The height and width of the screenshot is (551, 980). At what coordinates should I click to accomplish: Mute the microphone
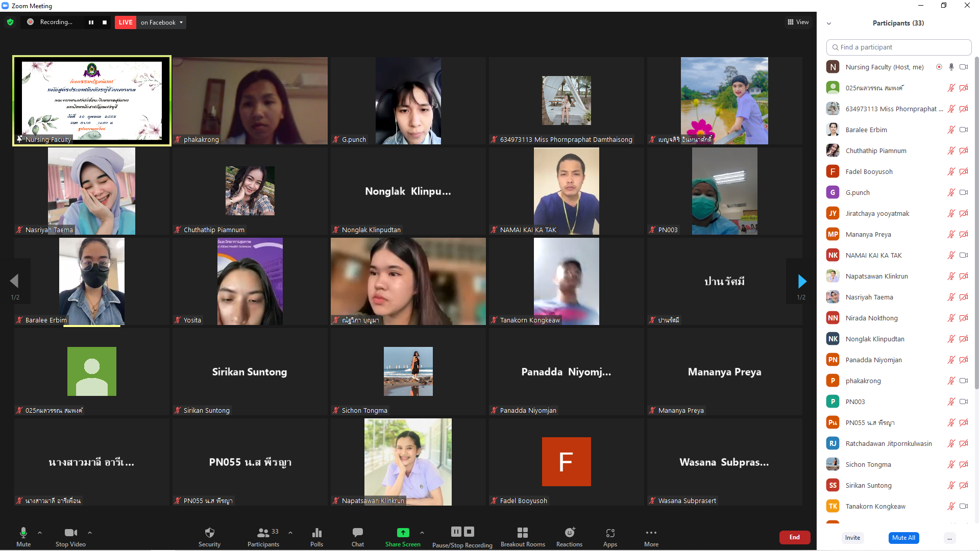23,536
